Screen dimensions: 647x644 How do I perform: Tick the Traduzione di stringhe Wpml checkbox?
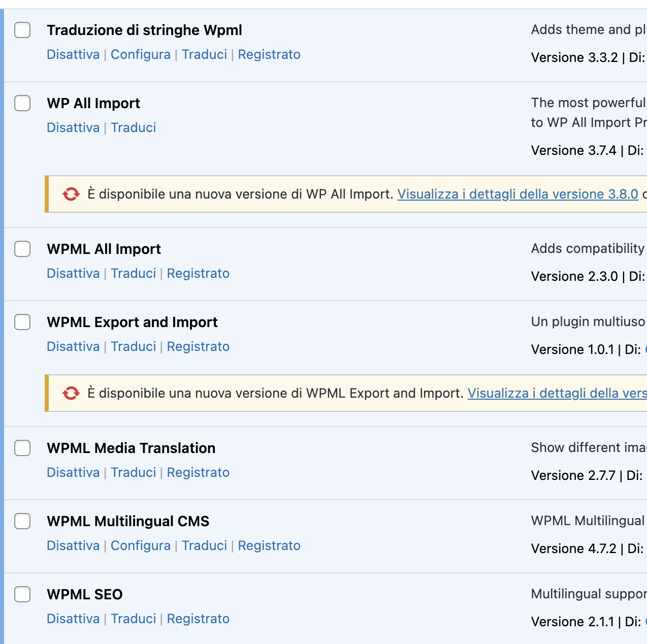click(22, 30)
